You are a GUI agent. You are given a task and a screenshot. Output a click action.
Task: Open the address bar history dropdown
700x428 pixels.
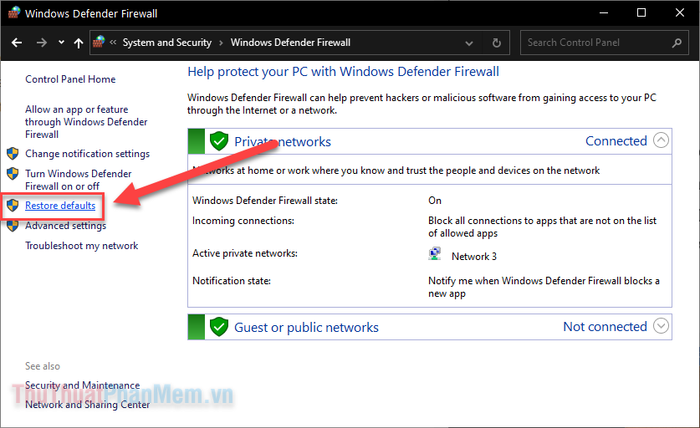(x=469, y=43)
